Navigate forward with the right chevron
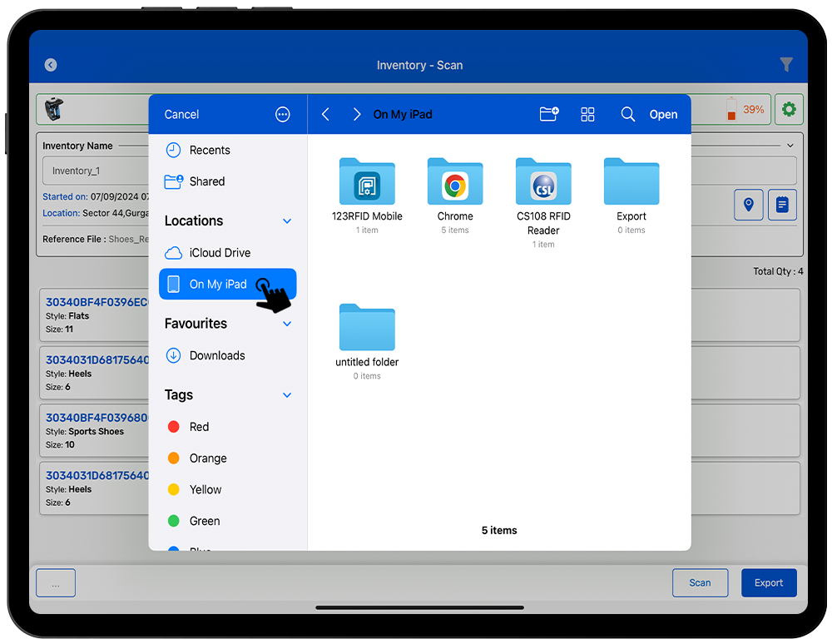Viewport: 832px width, 644px height. (x=357, y=115)
